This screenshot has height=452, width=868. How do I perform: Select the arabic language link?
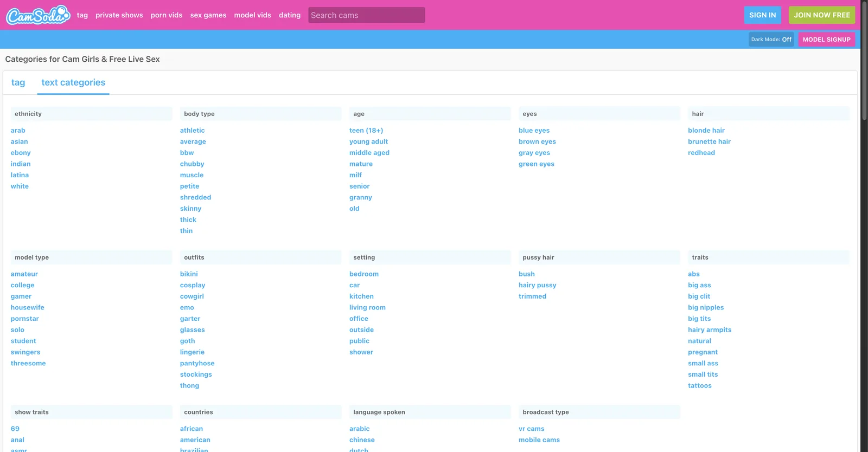(360, 429)
